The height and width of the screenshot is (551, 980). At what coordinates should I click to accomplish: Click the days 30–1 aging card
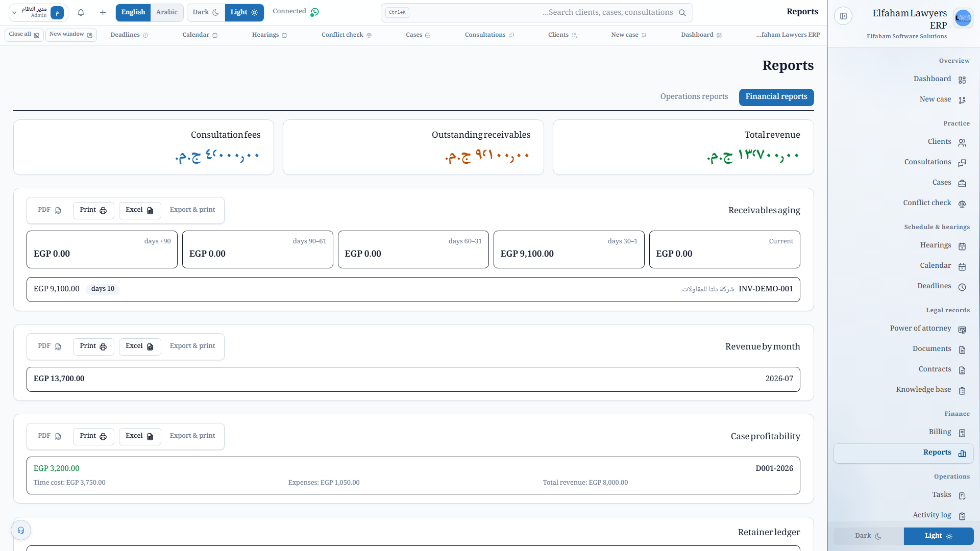(x=569, y=249)
